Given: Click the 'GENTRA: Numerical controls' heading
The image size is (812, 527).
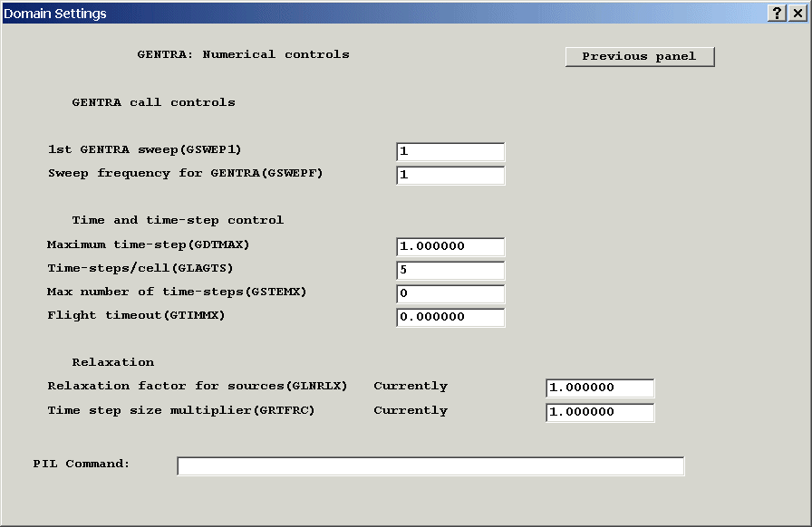Looking at the screenshot, I should pos(243,54).
